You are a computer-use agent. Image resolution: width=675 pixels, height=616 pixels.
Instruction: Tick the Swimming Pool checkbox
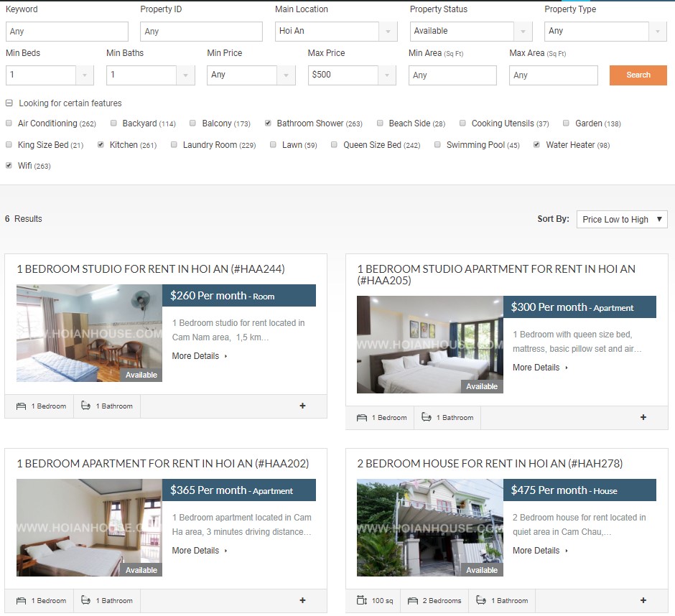(437, 145)
